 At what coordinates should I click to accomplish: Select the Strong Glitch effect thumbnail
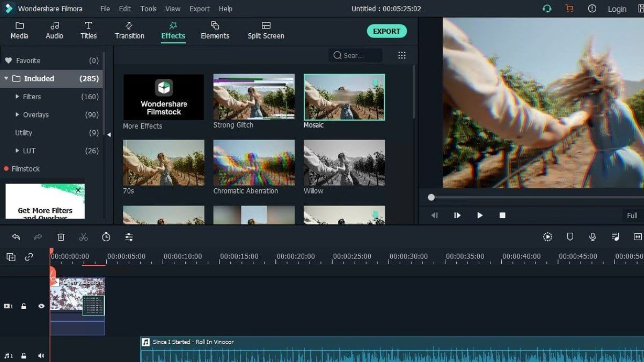pyautogui.click(x=254, y=97)
